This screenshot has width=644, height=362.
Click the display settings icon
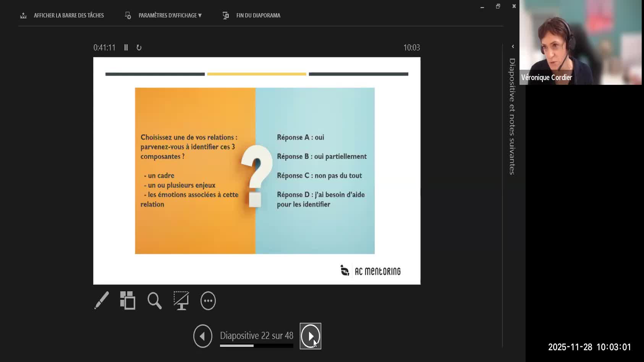click(128, 15)
